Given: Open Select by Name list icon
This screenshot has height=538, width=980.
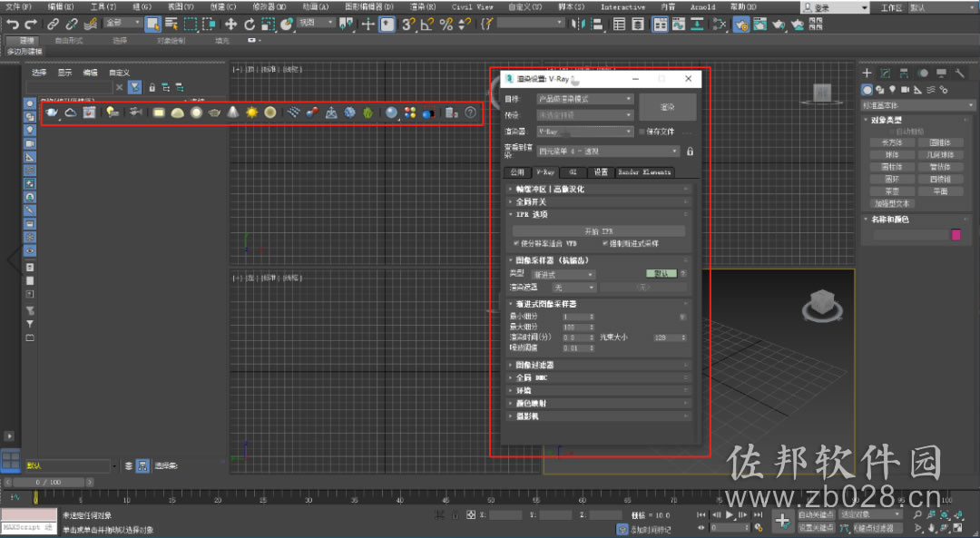Looking at the screenshot, I should point(171,24).
